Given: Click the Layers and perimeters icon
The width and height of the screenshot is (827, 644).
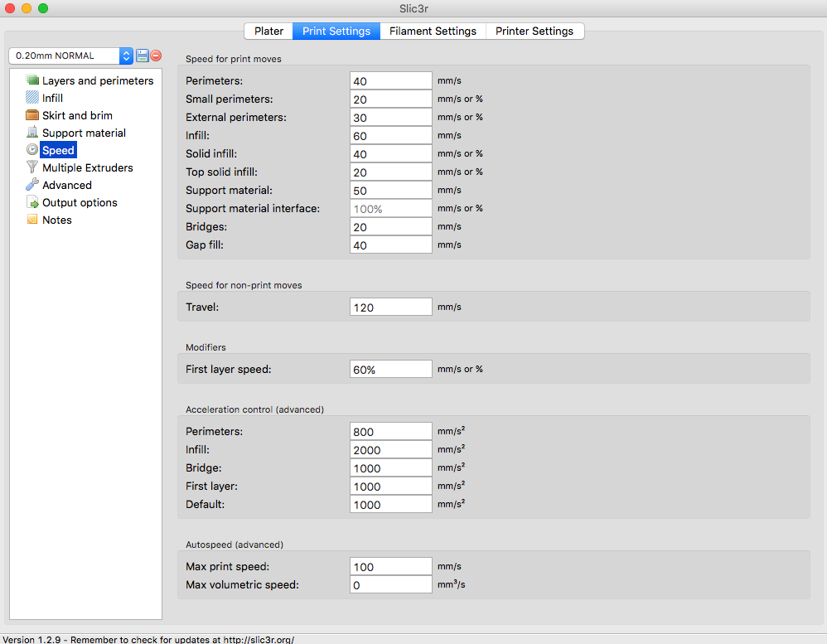Looking at the screenshot, I should click(x=32, y=80).
